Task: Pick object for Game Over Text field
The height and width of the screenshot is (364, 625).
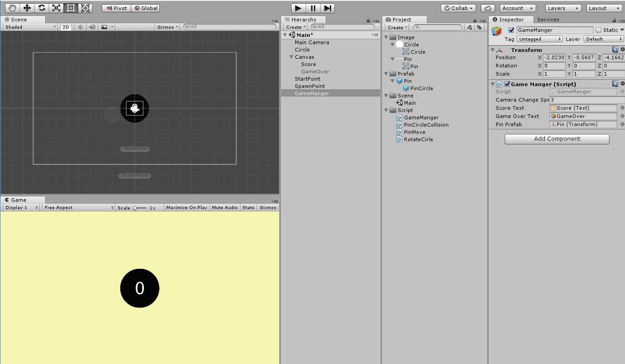Action: 622,116
